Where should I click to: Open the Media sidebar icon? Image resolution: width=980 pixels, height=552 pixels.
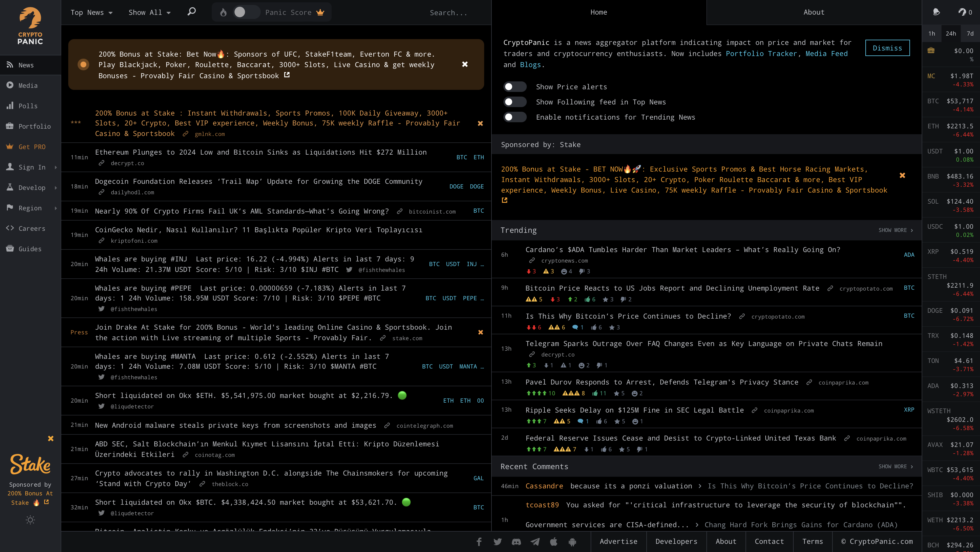tap(10, 85)
